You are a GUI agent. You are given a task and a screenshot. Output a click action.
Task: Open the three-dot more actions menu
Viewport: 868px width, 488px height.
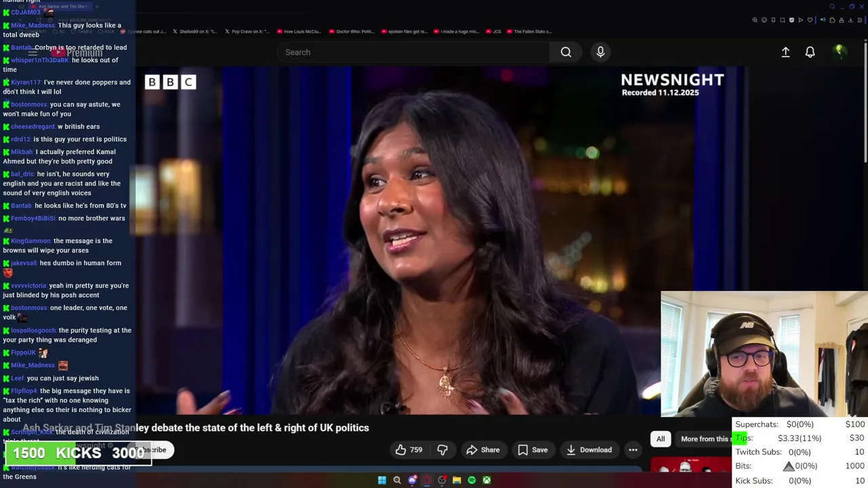[633, 449]
